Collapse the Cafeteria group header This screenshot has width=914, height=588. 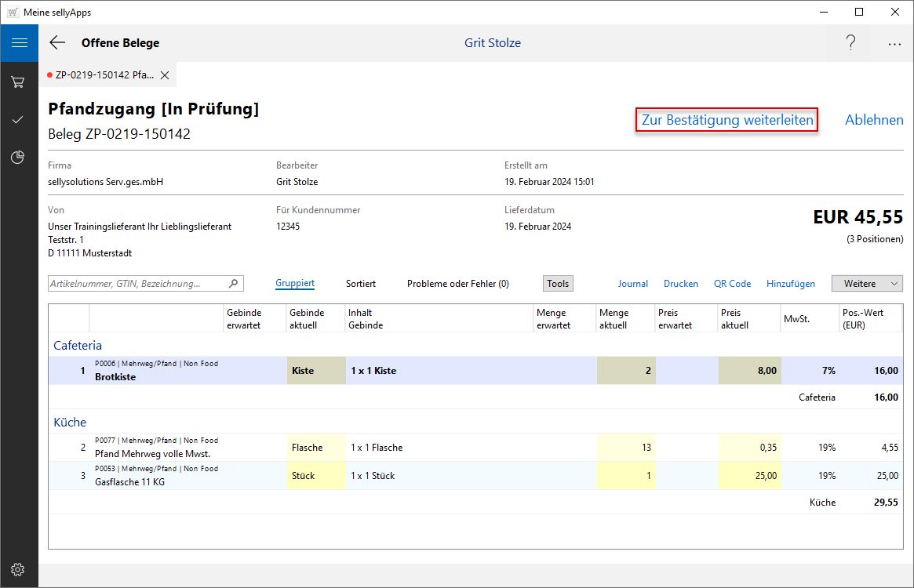pyautogui.click(x=78, y=345)
